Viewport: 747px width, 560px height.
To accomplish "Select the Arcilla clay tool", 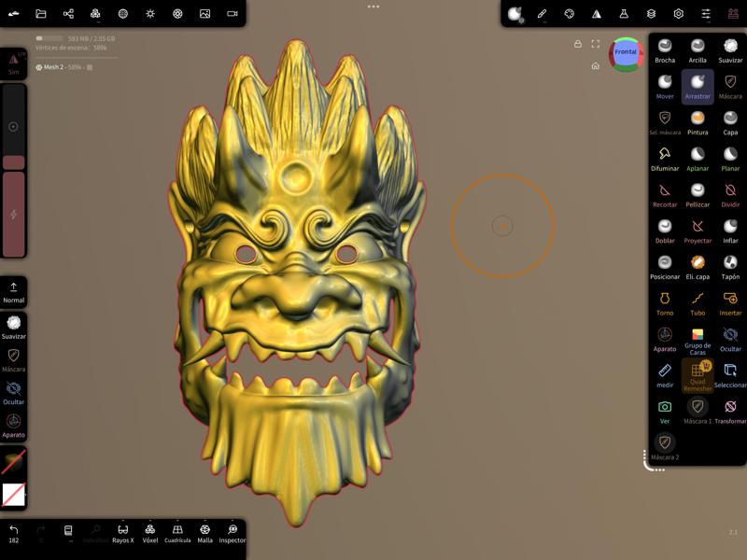I will click(698, 51).
